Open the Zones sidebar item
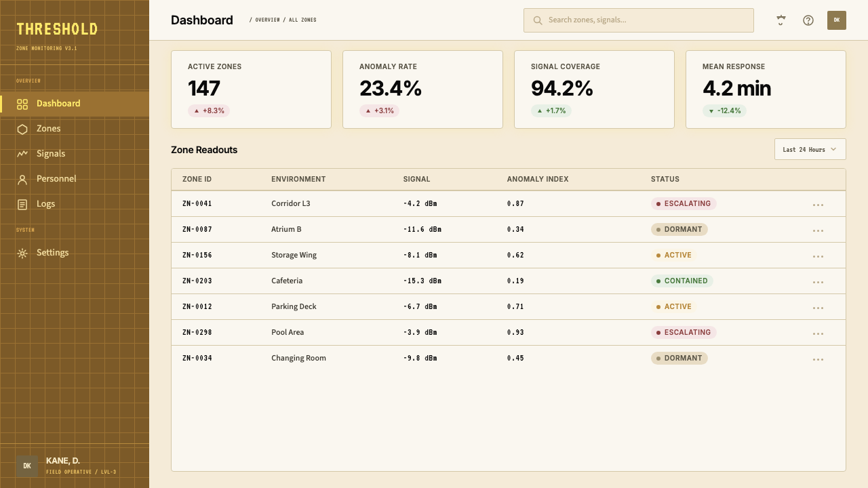The height and width of the screenshot is (488, 868). 75,129
